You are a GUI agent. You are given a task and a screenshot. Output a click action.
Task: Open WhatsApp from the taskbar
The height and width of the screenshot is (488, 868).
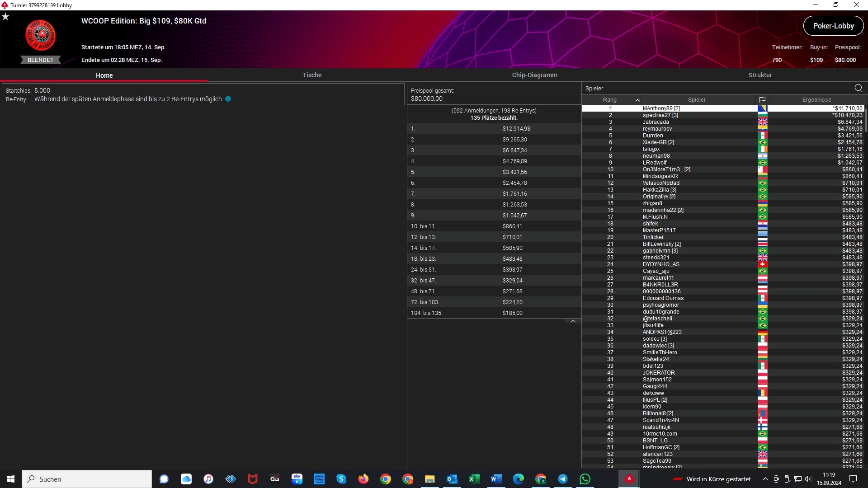click(585, 479)
